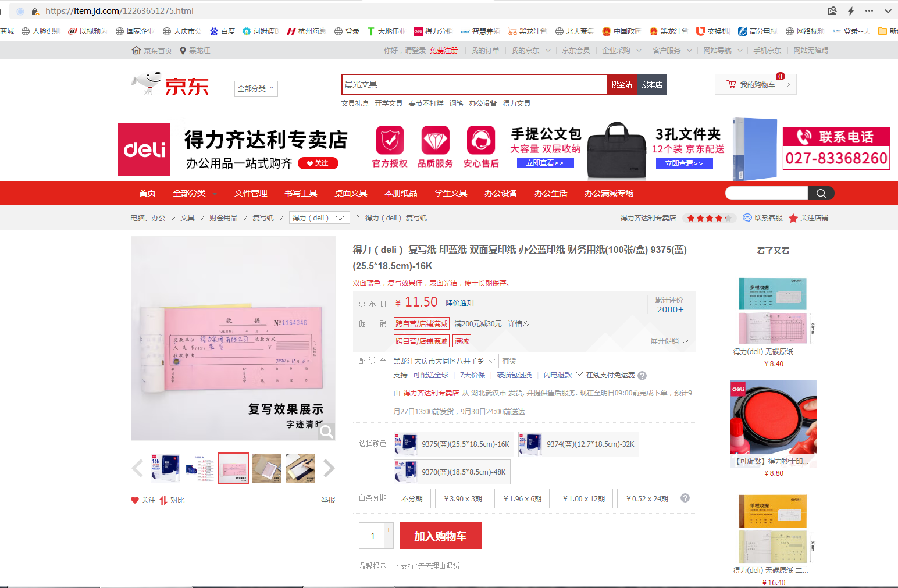The height and width of the screenshot is (588, 898).
Task: Click the 搜全站 search button
Action: click(621, 84)
